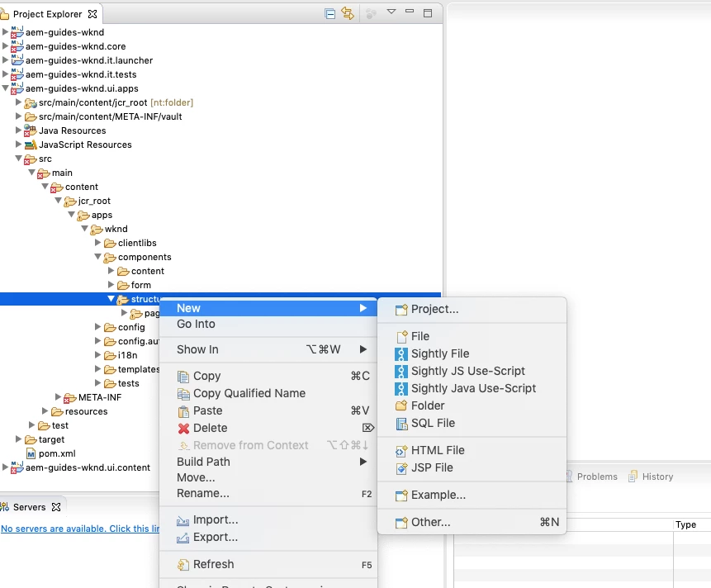Select the i18n folder
This screenshot has width=711, height=588.
pos(127,355)
